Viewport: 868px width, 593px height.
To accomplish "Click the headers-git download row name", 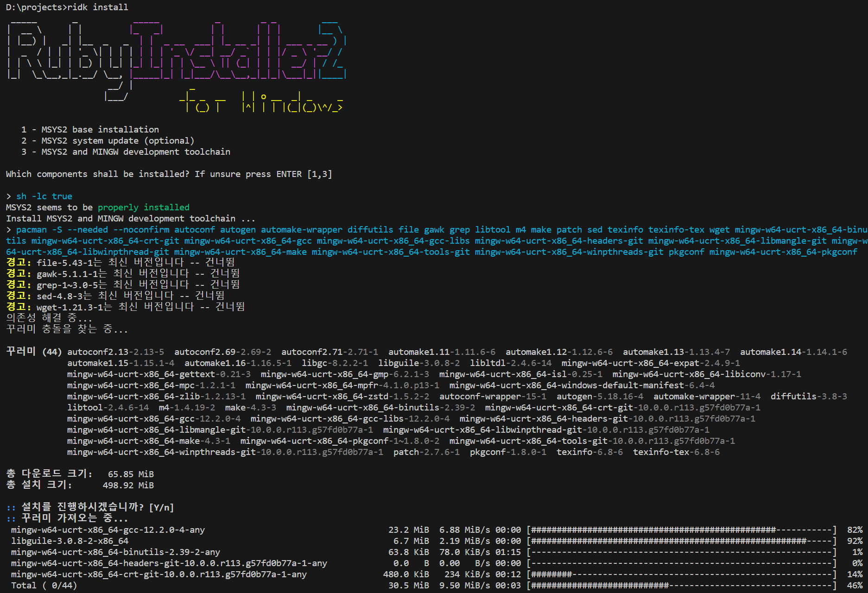I will (169, 563).
